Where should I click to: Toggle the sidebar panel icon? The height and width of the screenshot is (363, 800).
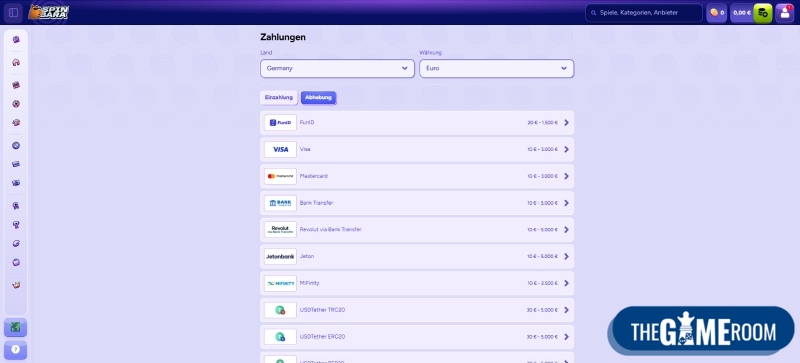pyautogui.click(x=13, y=12)
